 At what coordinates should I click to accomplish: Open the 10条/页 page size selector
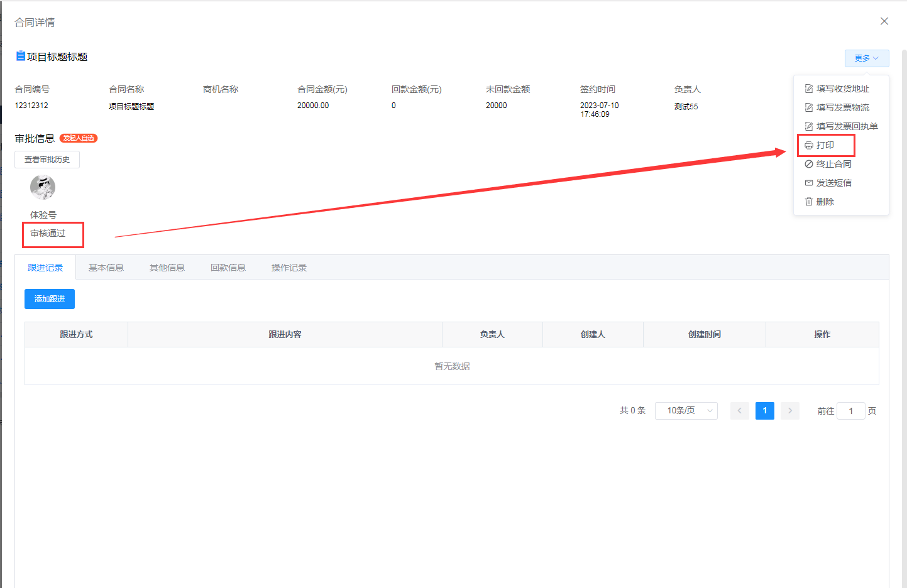[686, 411]
